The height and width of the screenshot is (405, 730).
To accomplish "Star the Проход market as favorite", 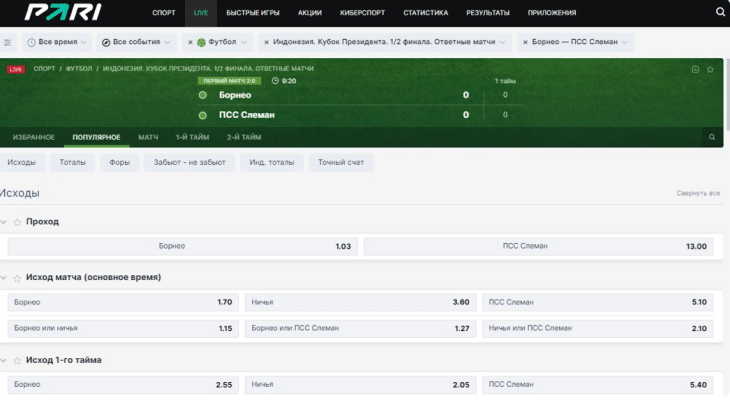I will coord(16,222).
